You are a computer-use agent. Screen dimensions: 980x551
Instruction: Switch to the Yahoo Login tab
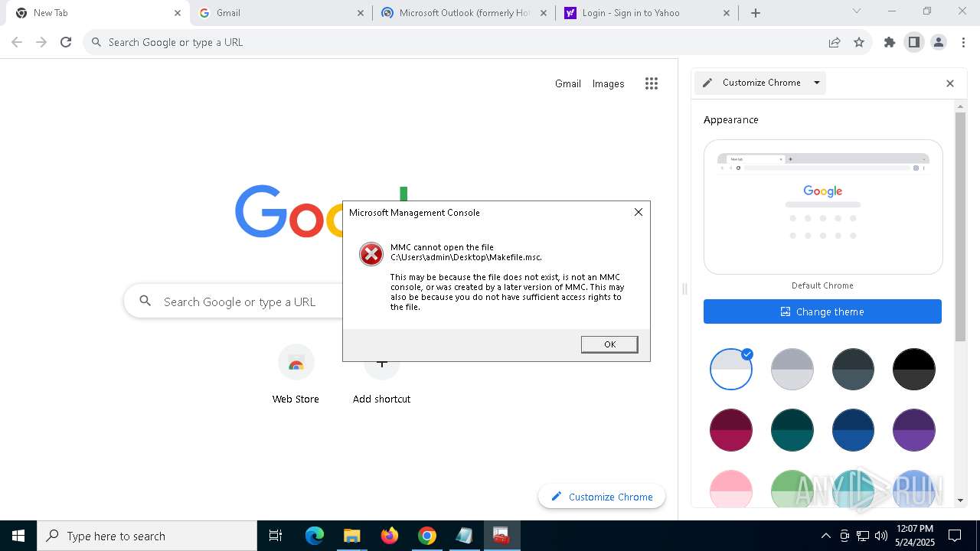647,13
